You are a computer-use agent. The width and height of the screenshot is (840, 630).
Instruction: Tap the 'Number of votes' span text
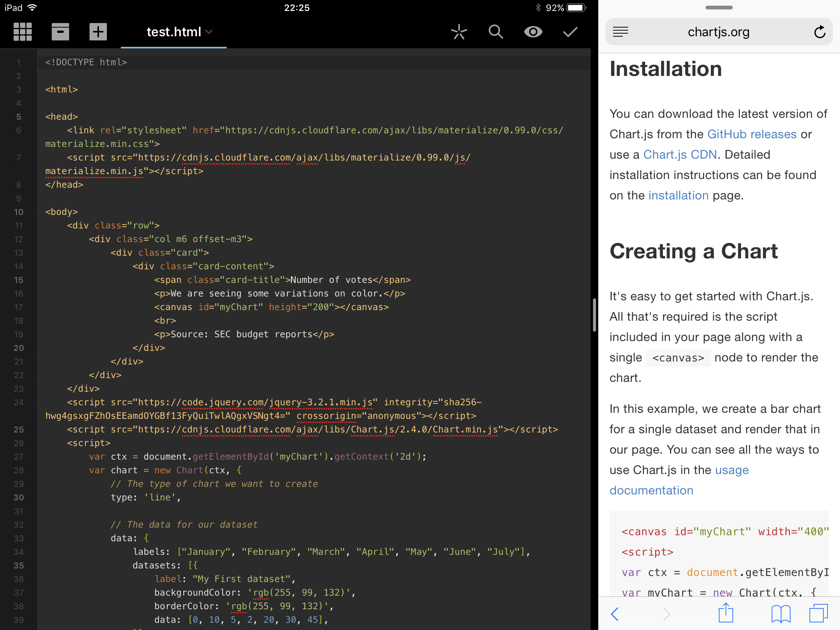331,280
